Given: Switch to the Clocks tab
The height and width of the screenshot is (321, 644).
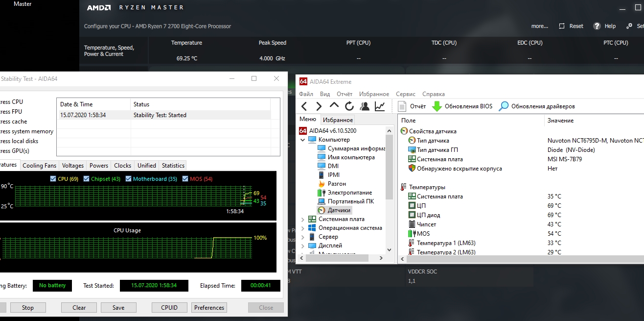Looking at the screenshot, I should tap(123, 166).
